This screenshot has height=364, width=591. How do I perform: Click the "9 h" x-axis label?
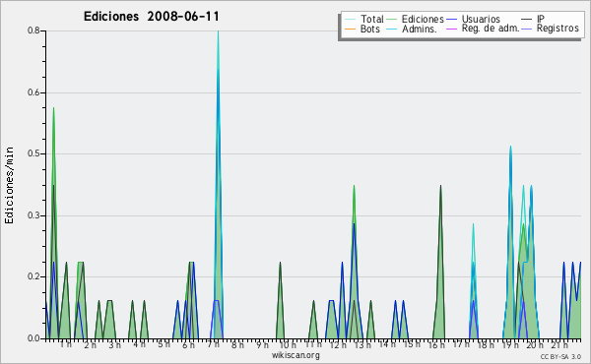point(262,344)
